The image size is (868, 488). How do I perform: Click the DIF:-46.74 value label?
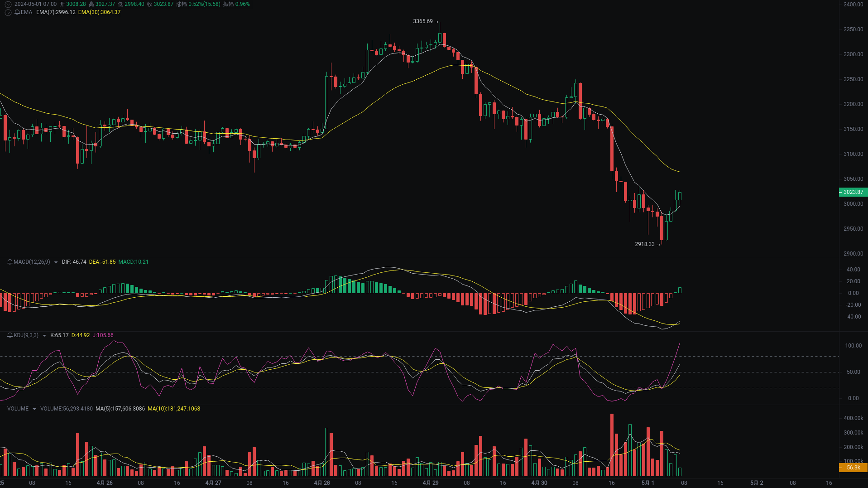click(74, 262)
